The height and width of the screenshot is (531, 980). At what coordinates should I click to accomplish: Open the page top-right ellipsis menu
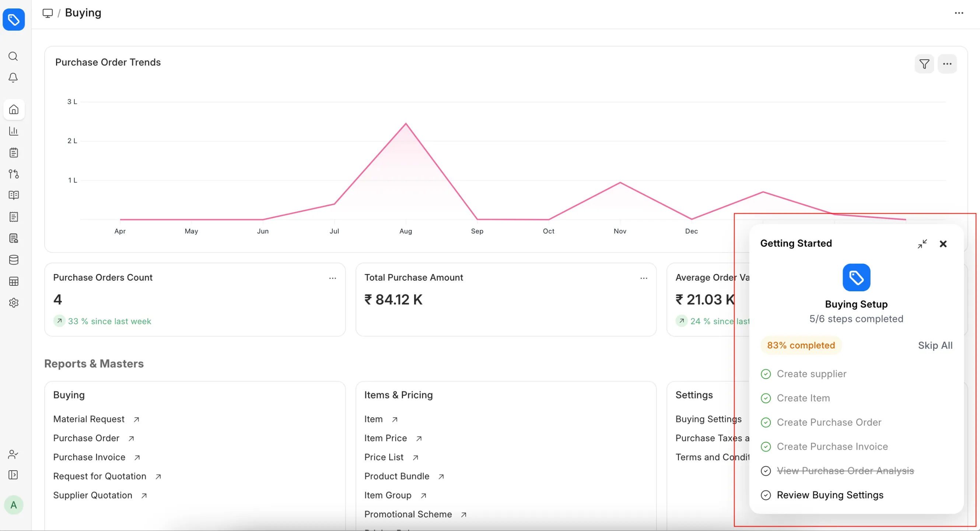959,13
